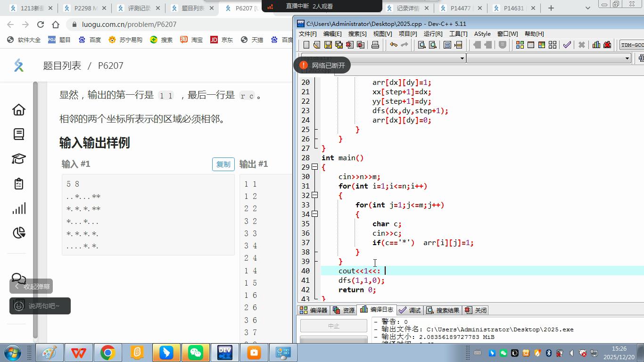The height and width of the screenshot is (362, 644).
Task: Open the 运行[R] menu
Action: tap(432, 33)
